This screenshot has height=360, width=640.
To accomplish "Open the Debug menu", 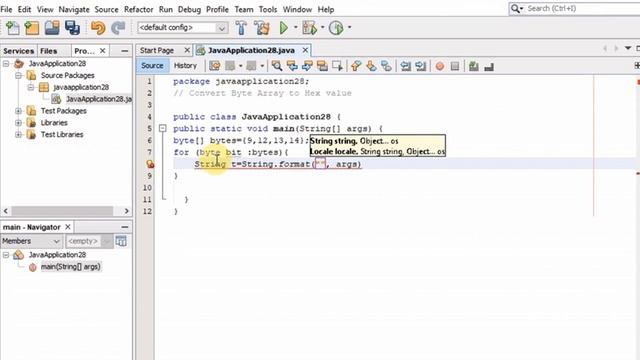I will [x=189, y=9].
